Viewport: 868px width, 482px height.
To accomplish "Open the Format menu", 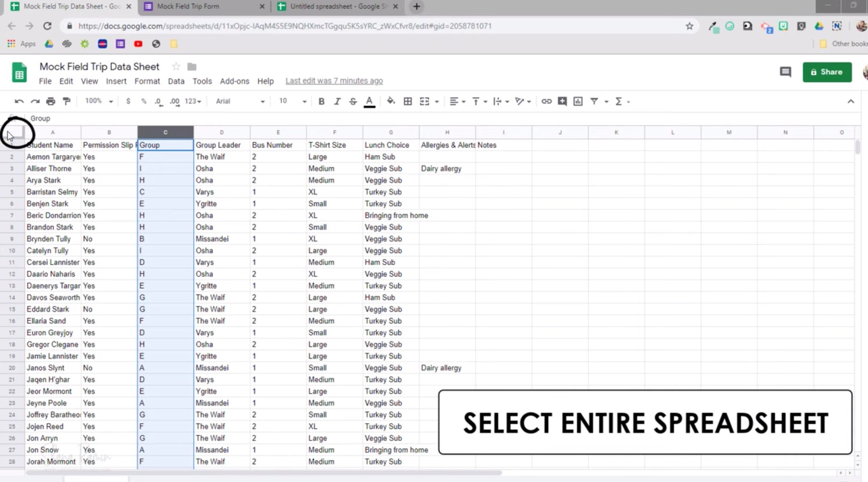I will click(x=147, y=81).
